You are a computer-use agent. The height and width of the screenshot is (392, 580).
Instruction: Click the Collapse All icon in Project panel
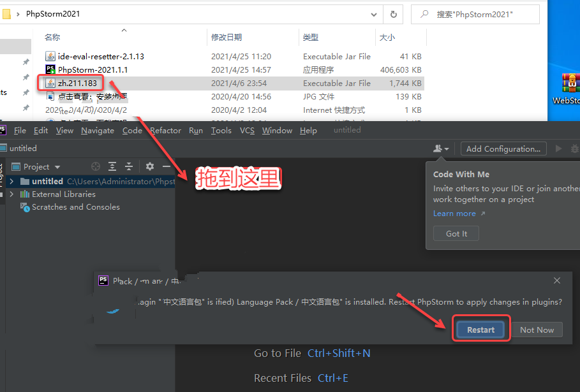(129, 166)
